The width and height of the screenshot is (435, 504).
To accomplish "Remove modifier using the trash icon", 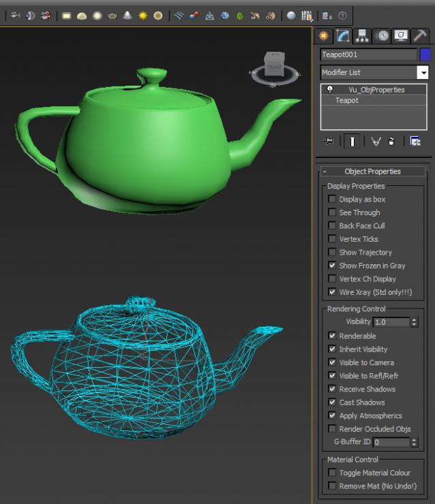I will click(x=391, y=141).
